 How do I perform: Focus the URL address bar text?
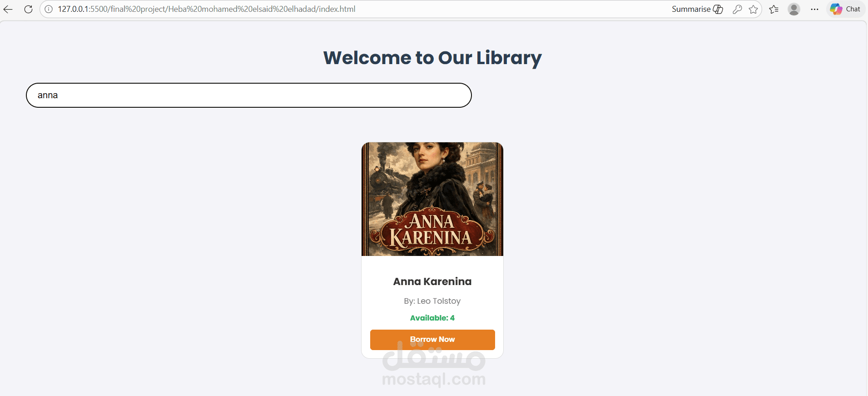(x=206, y=9)
